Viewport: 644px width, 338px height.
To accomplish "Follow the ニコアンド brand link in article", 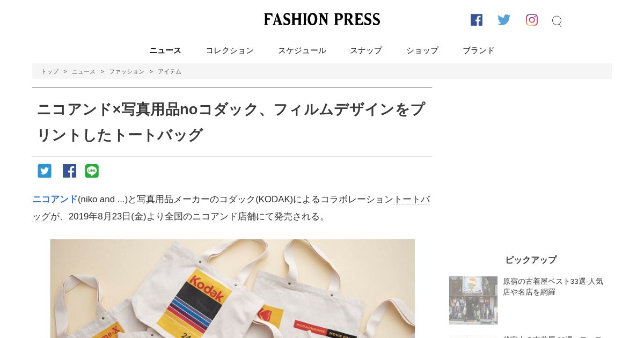I will pos(55,200).
